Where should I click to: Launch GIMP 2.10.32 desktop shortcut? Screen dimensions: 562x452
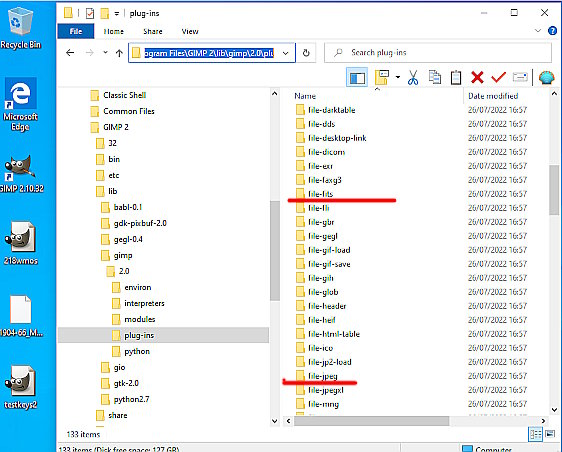(20, 174)
